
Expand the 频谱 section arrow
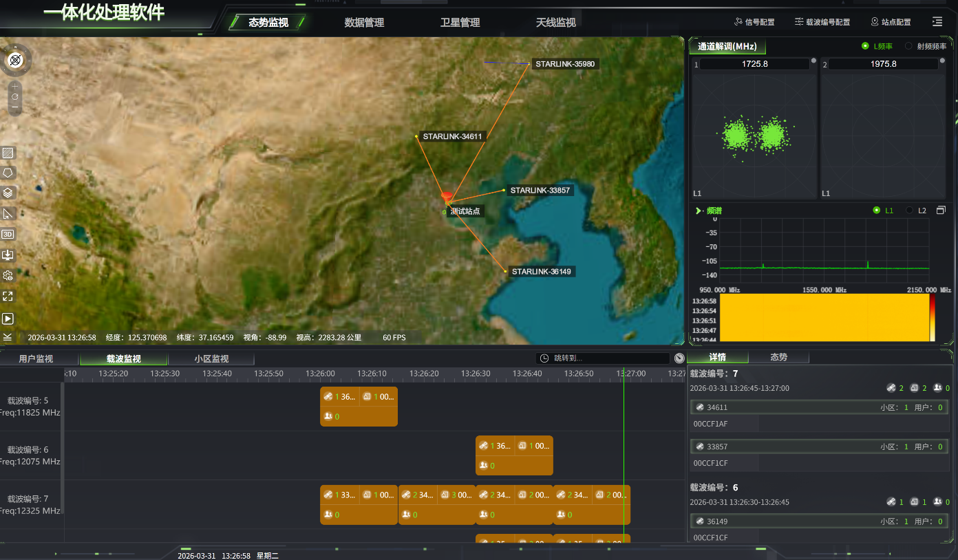pos(699,211)
